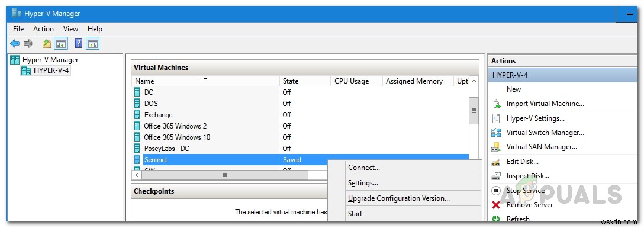Click the Exchange virtual machine icon
Viewport: 644px width, 228px height.
coord(137,115)
